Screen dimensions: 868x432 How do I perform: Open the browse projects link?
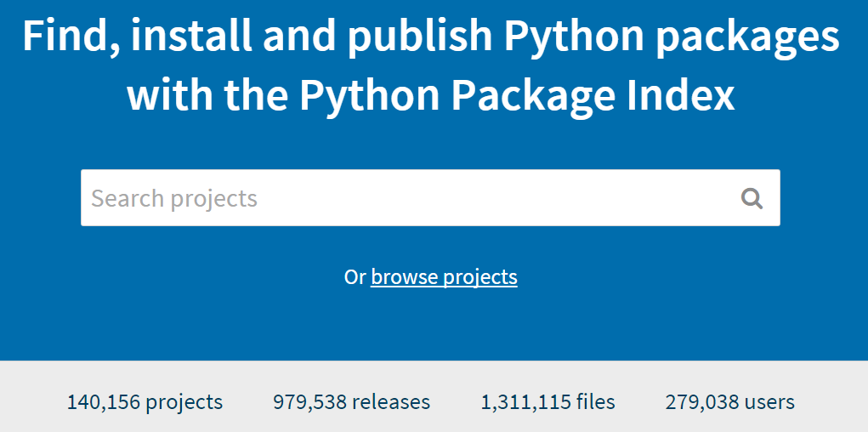click(x=444, y=277)
